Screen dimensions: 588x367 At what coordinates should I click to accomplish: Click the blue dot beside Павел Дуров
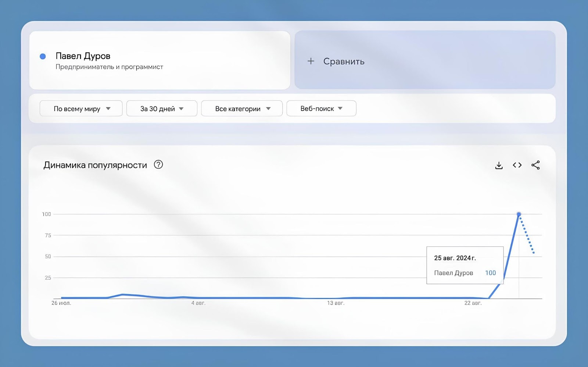coord(43,56)
